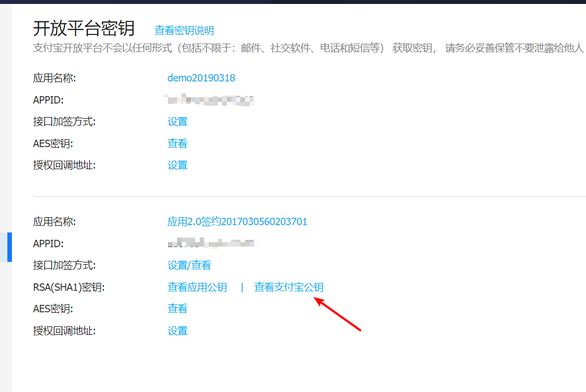586x392 pixels.
Task: Click 查看 for demo20190318 AES密钥
Action: coord(177,144)
